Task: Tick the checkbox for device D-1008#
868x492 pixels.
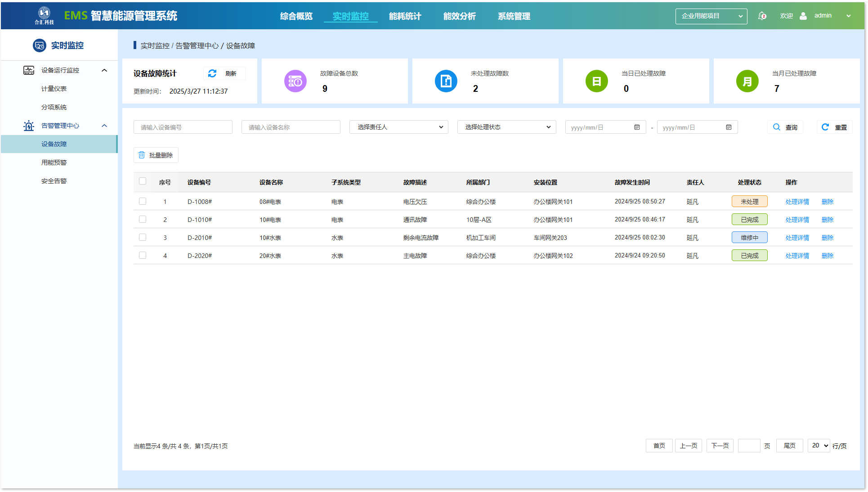Action: (143, 201)
